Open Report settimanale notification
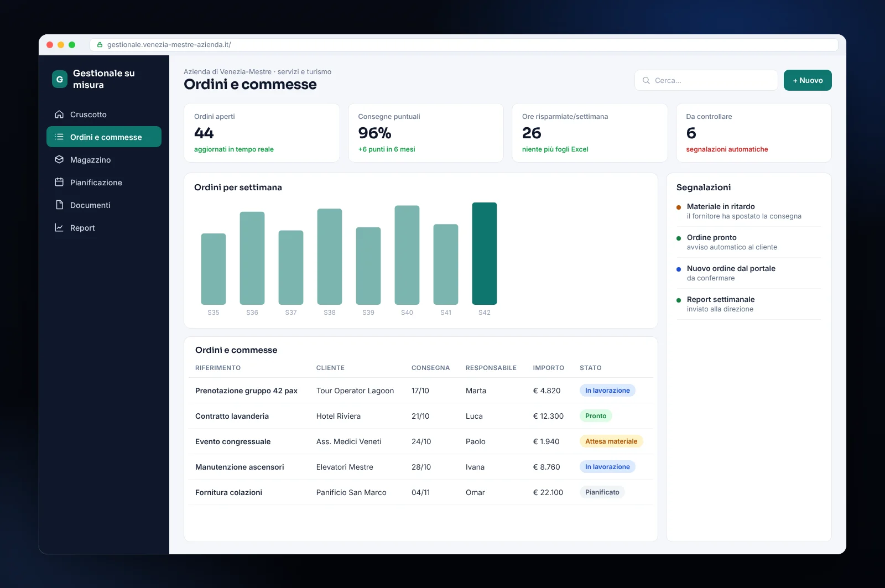Image resolution: width=885 pixels, height=588 pixels. click(749, 304)
